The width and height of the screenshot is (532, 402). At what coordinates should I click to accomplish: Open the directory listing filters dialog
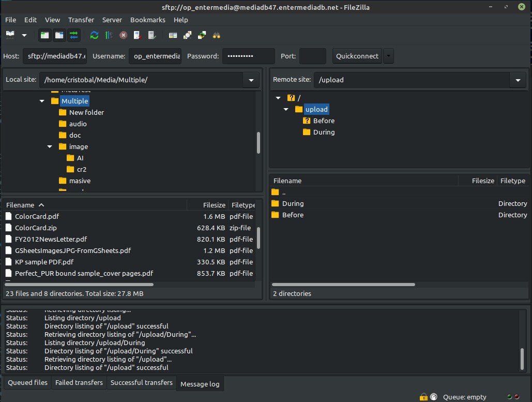173,35
